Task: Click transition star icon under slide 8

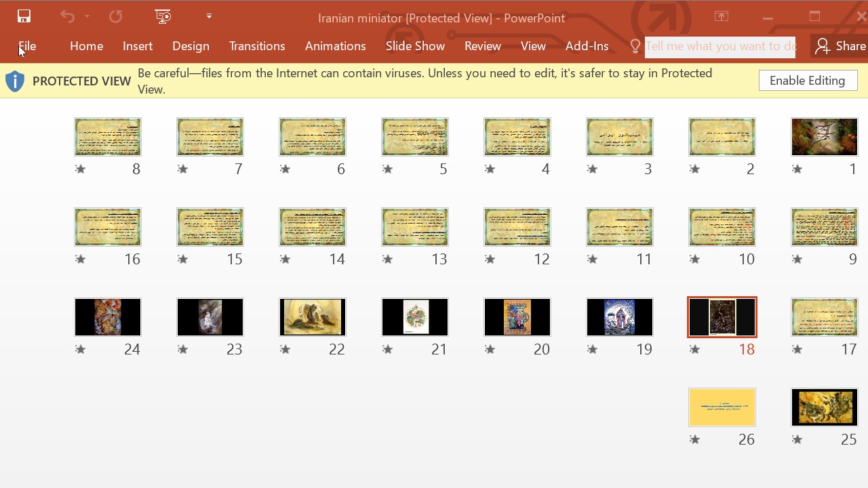Action: (x=80, y=169)
